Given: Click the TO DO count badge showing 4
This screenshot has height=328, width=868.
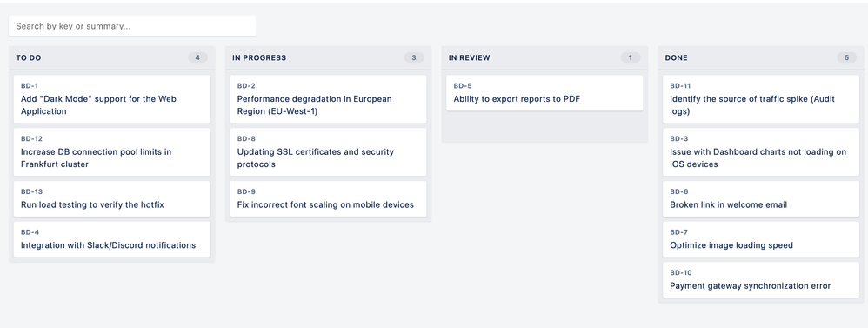Looking at the screenshot, I should click(197, 57).
